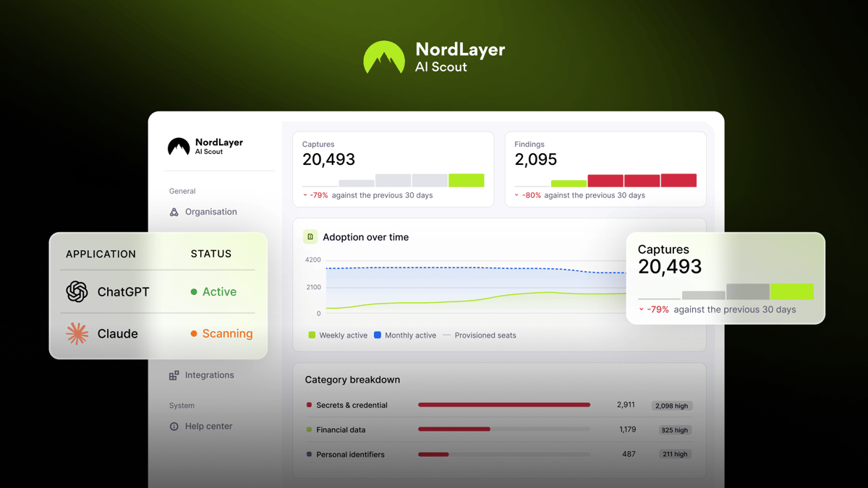
Task: Click the 325 high badge
Action: click(674, 430)
